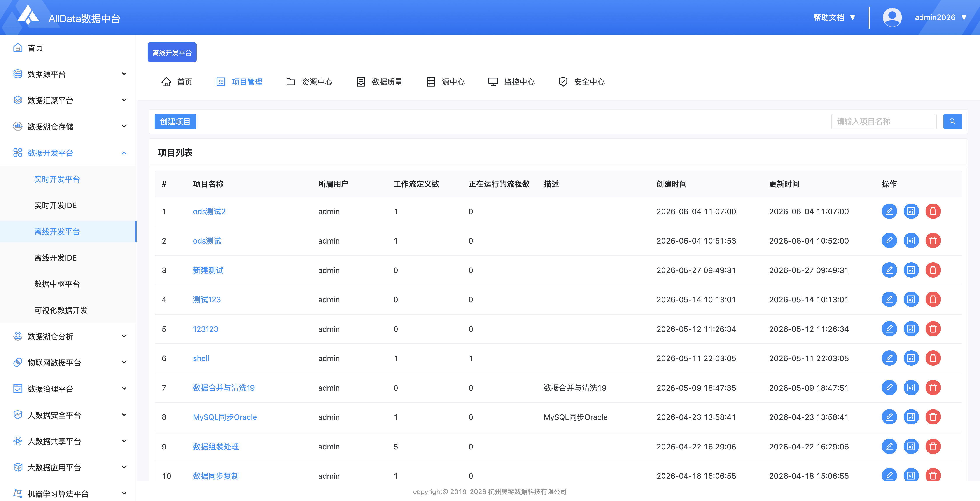
Task: Select the 项目管理 tab
Action: (239, 82)
